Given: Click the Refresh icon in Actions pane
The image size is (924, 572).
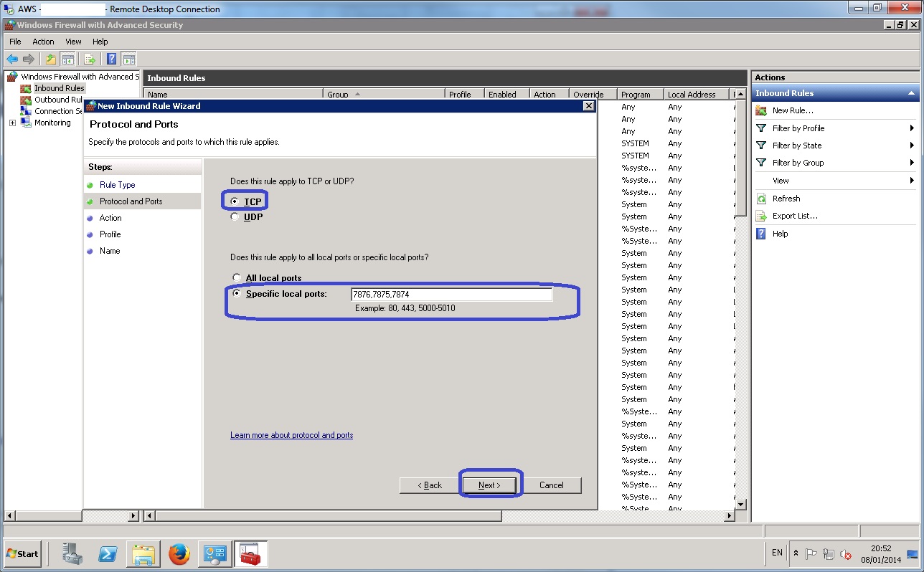Looking at the screenshot, I should (x=761, y=199).
